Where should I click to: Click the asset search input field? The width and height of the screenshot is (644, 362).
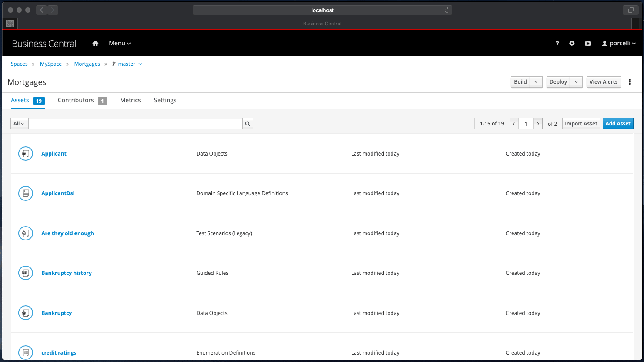coord(135,124)
